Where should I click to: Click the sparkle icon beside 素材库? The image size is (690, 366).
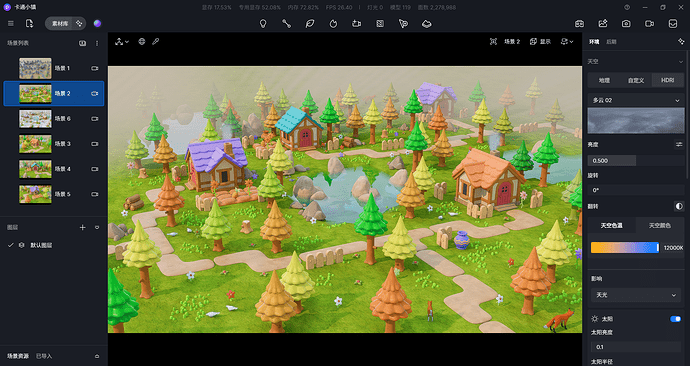[x=79, y=24]
